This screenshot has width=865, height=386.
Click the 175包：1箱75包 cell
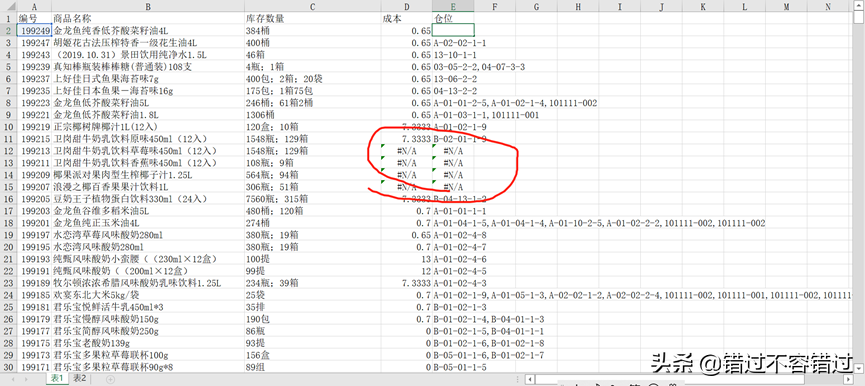point(312,90)
